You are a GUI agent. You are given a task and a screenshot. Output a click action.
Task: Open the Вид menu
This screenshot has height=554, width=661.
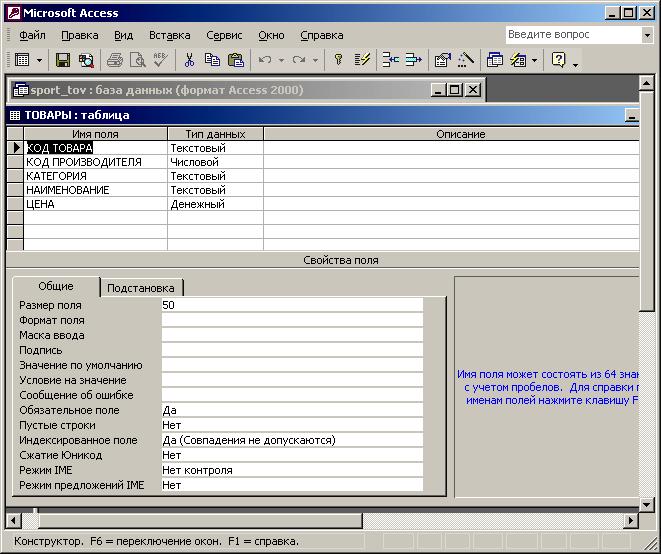124,35
